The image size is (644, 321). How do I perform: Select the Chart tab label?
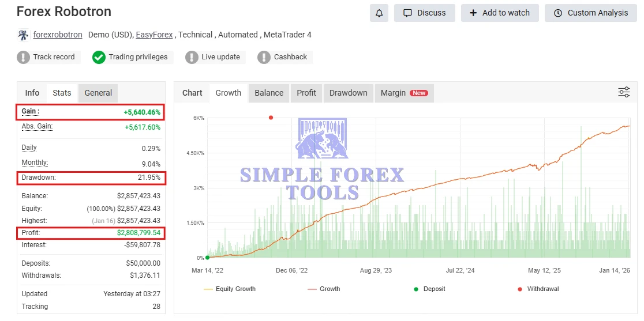192,93
